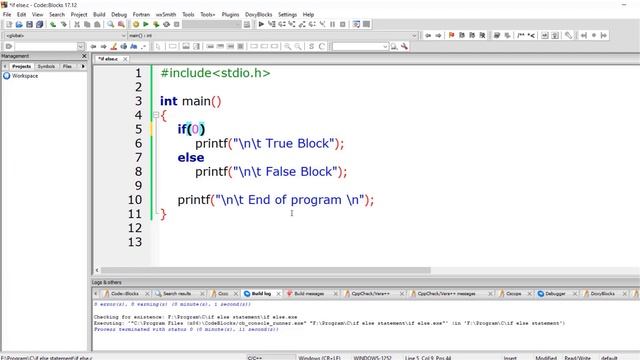Click the "True Block" printf line
640x360 pixels.
[x=269, y=143]
